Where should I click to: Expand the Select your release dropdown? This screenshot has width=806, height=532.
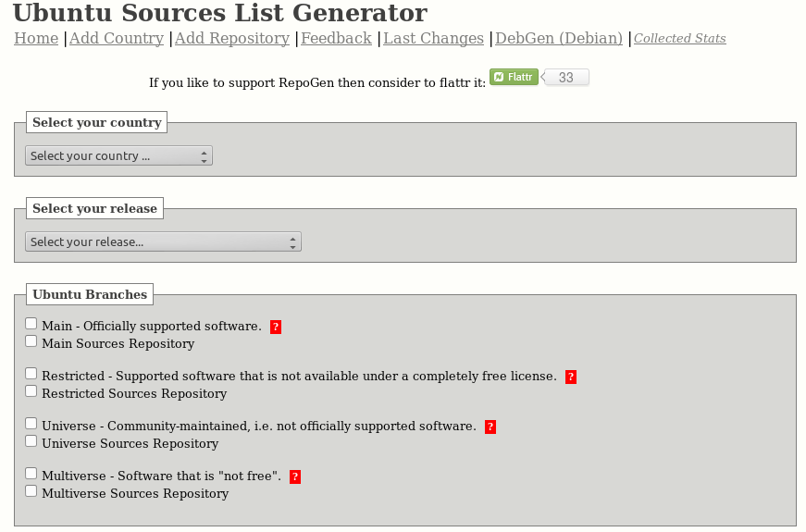tap(163, 241)
